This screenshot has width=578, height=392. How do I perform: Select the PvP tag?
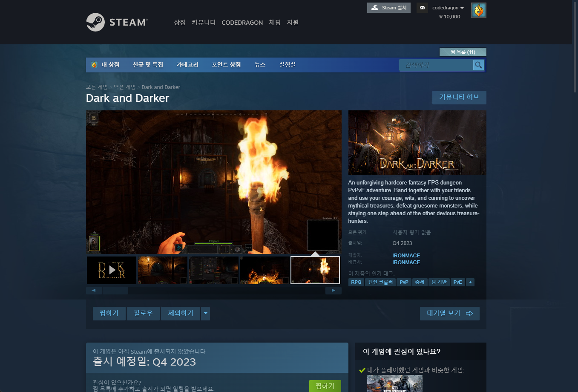404,282
